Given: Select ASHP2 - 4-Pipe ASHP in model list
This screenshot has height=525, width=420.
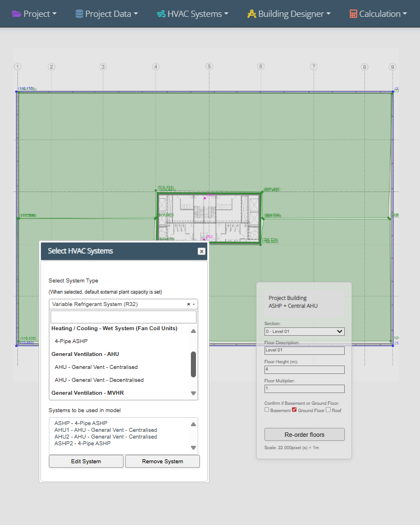Looking at the screenshot, I should [x=83, y=444].
